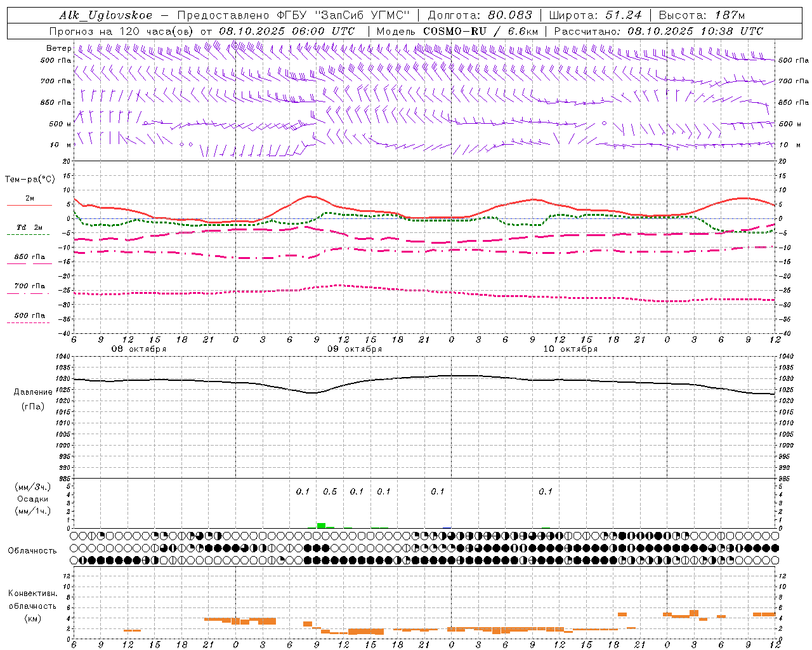
Task: Click the red line sample under the 2м legend
Action: tap(29, 206)
